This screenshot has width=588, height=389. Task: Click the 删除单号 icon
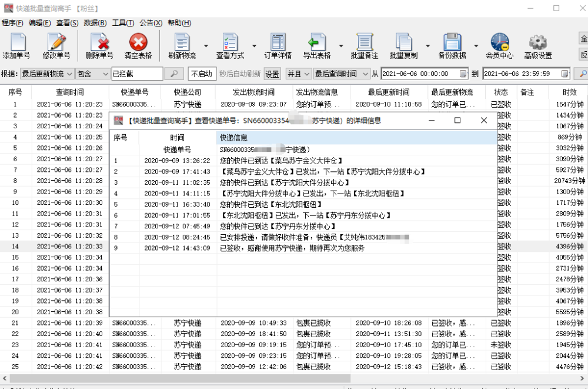pos(99,41)
